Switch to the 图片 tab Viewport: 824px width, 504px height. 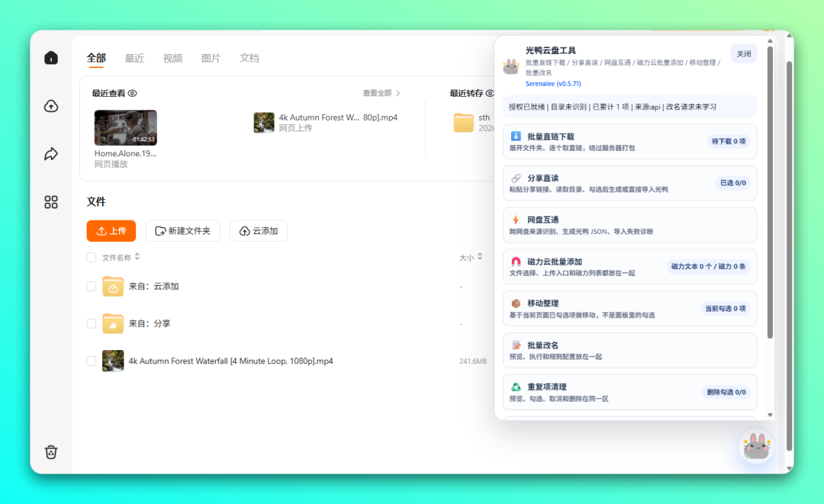click(211, 58)
